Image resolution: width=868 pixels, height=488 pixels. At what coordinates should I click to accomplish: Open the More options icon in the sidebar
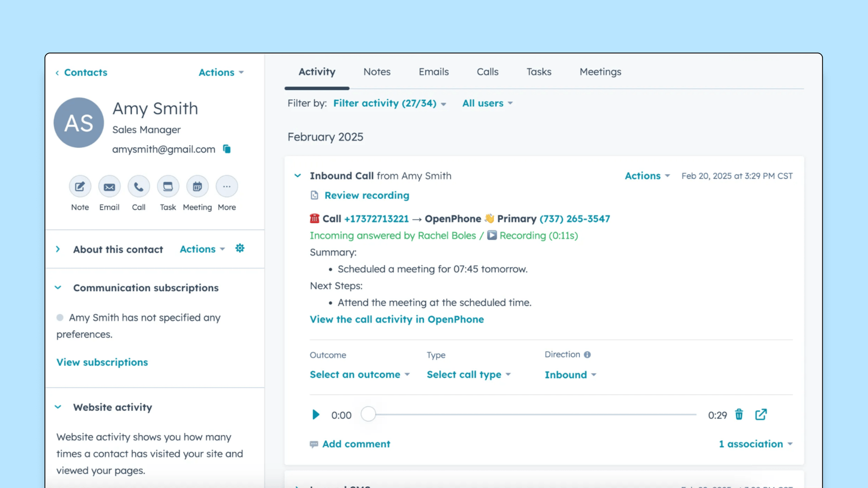226,186
